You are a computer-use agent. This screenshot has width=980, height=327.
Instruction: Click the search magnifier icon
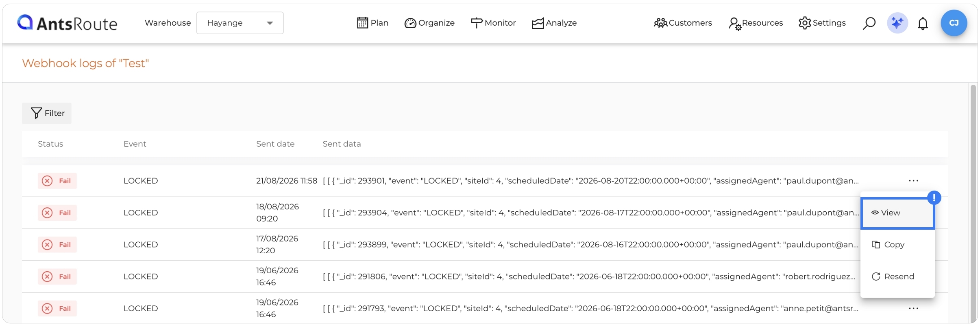(869, 23)
